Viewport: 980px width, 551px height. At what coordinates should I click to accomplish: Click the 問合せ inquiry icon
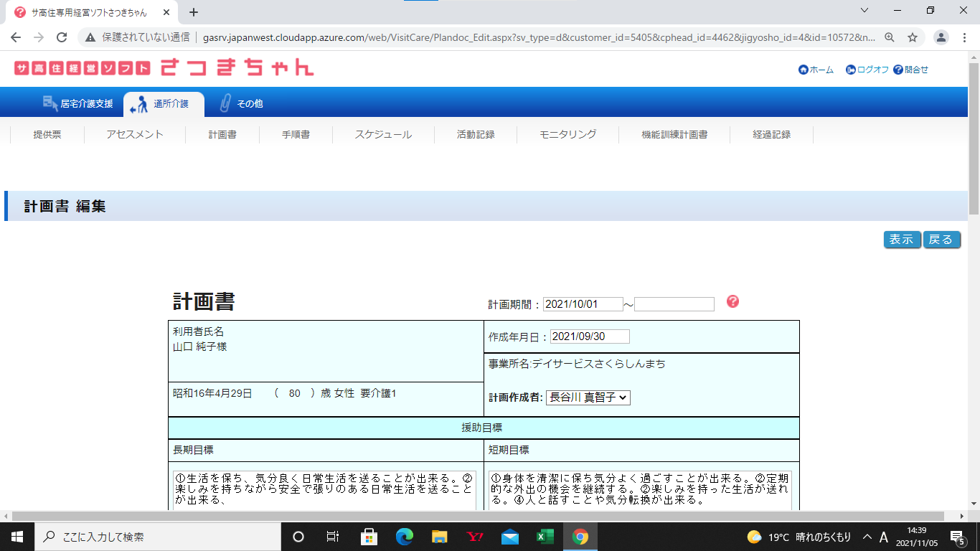(x=897, y=70)
